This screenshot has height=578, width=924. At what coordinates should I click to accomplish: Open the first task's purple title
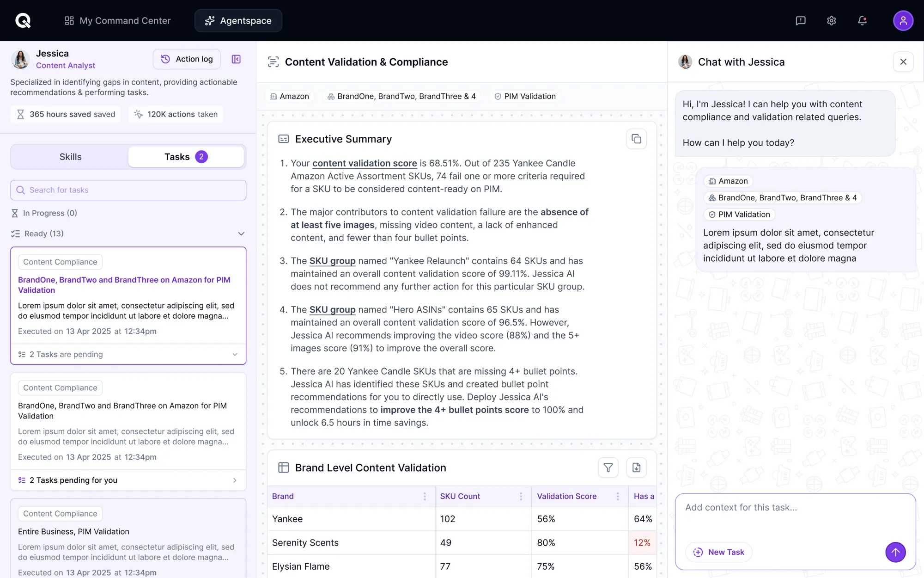124,285
